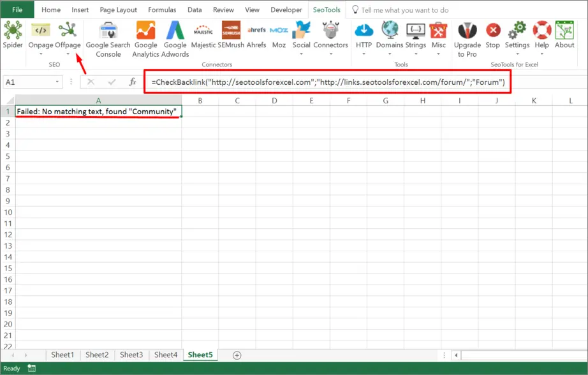Expand the HTTP dropdown arrow
Image resolution: width=588 pixels, height=375 pixels.
(364, 54)
